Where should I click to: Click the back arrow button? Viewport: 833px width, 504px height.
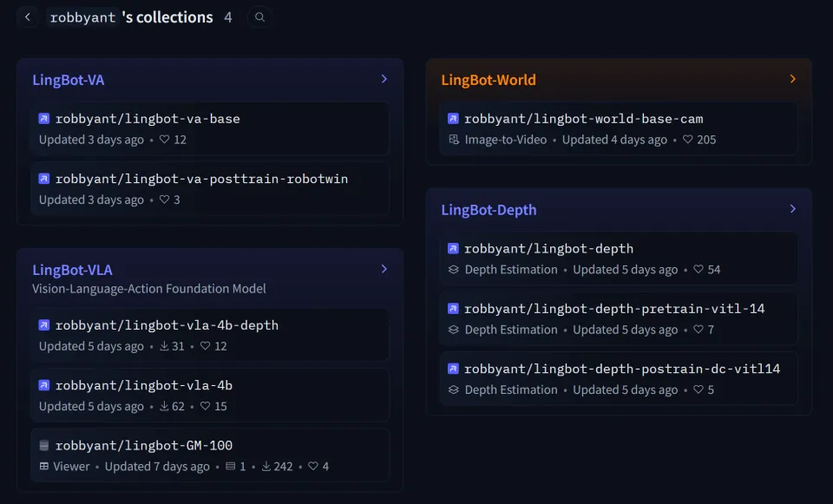point(28,17)
